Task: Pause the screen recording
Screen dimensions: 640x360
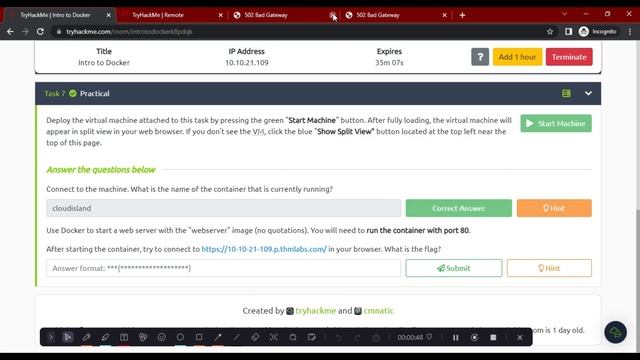Action: [x=456, y=338]
